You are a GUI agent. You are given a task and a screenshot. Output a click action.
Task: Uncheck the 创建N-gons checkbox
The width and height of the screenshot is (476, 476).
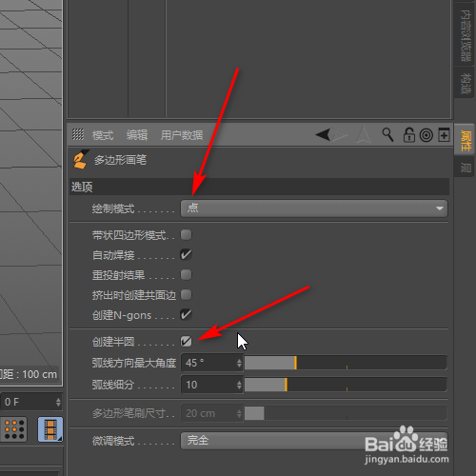[186, 314]
